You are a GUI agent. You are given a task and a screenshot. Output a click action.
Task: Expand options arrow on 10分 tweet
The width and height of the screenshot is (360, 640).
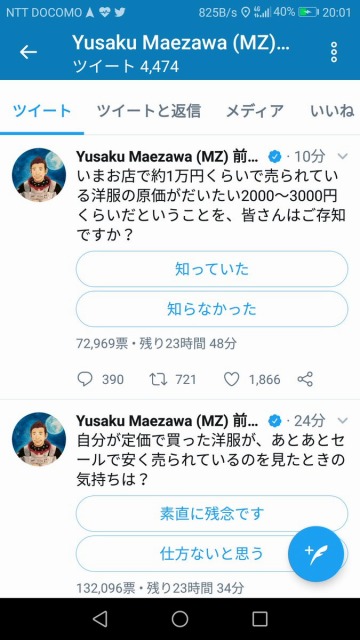[x=343, y=156]
